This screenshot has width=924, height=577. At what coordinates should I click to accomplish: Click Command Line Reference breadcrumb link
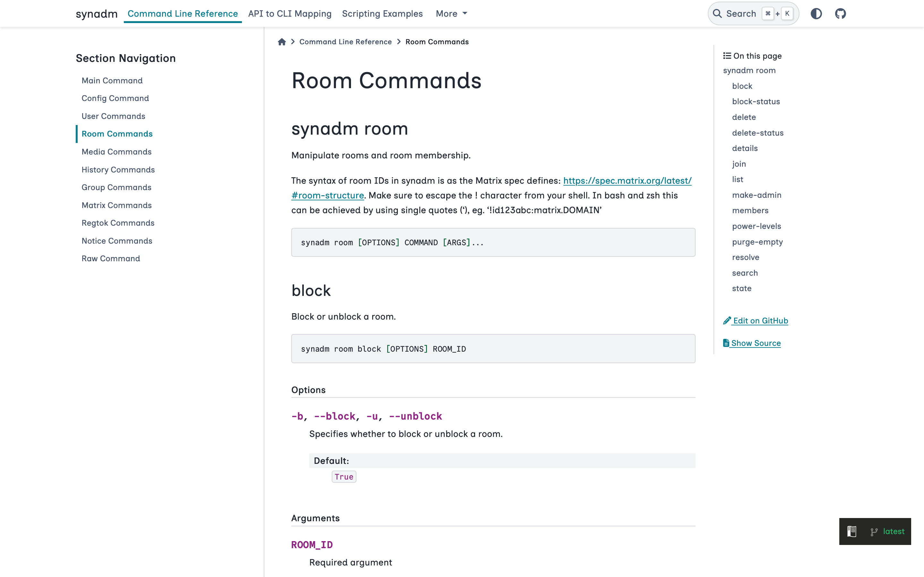[345, 42]
